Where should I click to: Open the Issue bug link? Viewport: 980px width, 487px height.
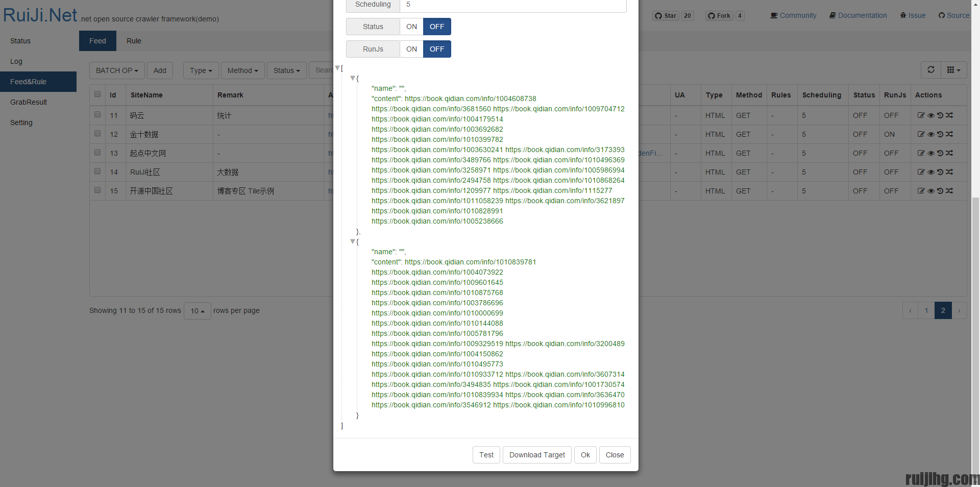(913, 15)
